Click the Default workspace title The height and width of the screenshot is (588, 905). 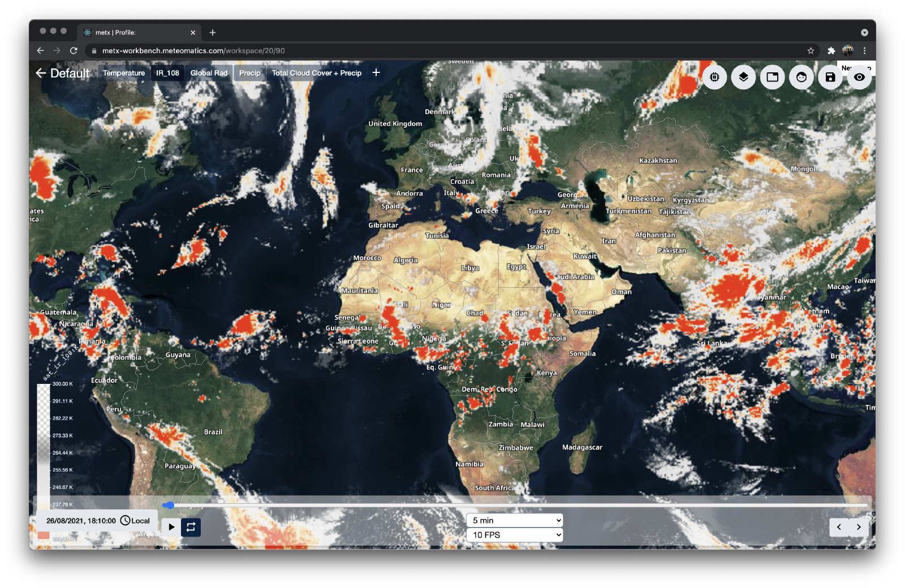click(70, 73)
